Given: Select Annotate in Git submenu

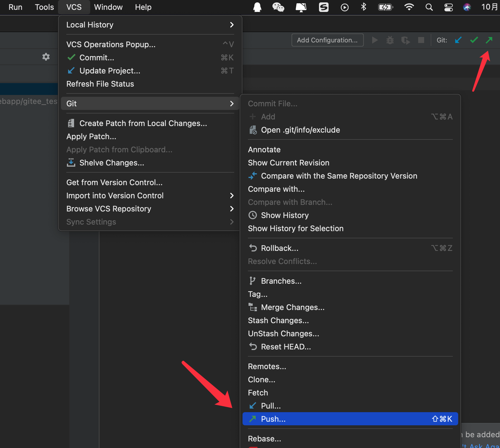Looking at the screenshot, I should pyautogui.click(x=350, y=150).
